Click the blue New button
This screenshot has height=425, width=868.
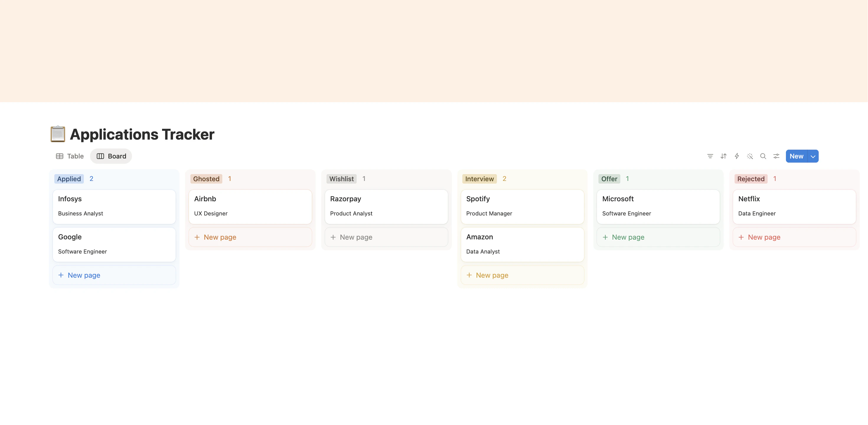click(796, 156)
